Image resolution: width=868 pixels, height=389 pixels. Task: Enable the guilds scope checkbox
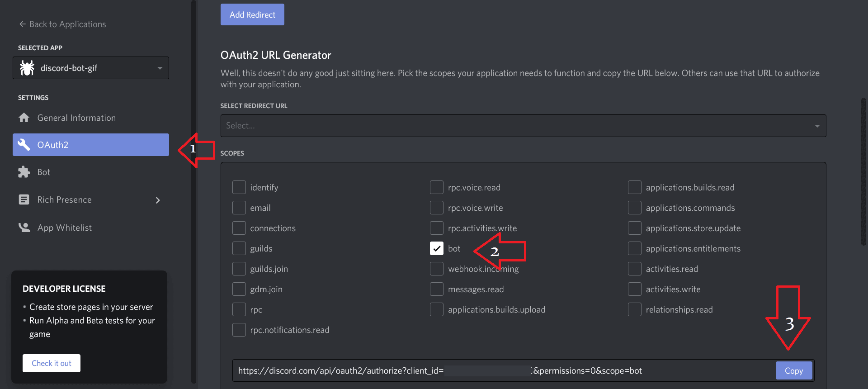click(239, 248)
